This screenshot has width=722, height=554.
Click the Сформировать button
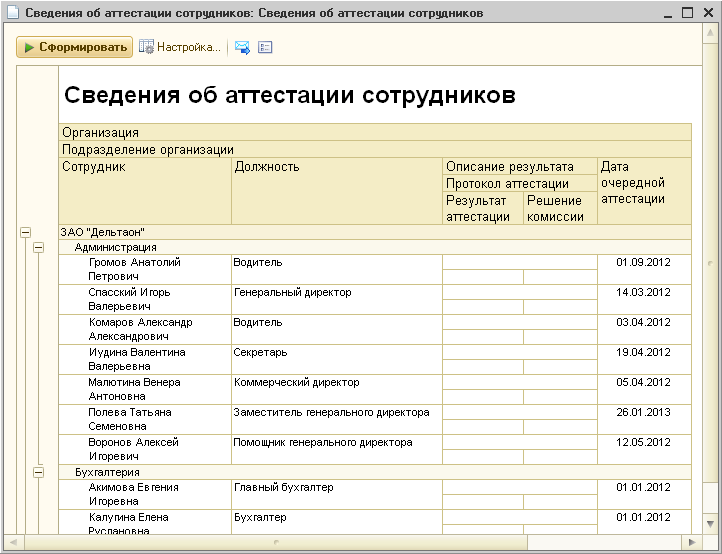(x=75, y=47)
